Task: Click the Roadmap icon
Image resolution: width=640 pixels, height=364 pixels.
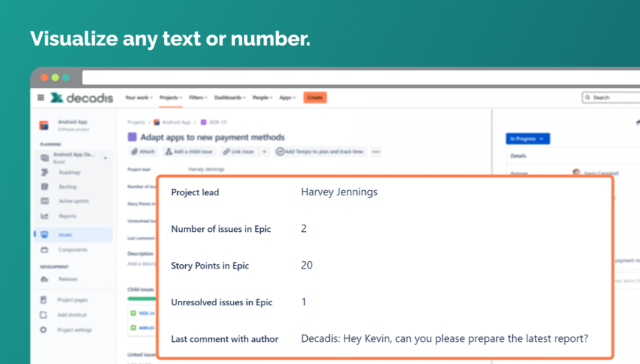Action: [x=45, y=172]
